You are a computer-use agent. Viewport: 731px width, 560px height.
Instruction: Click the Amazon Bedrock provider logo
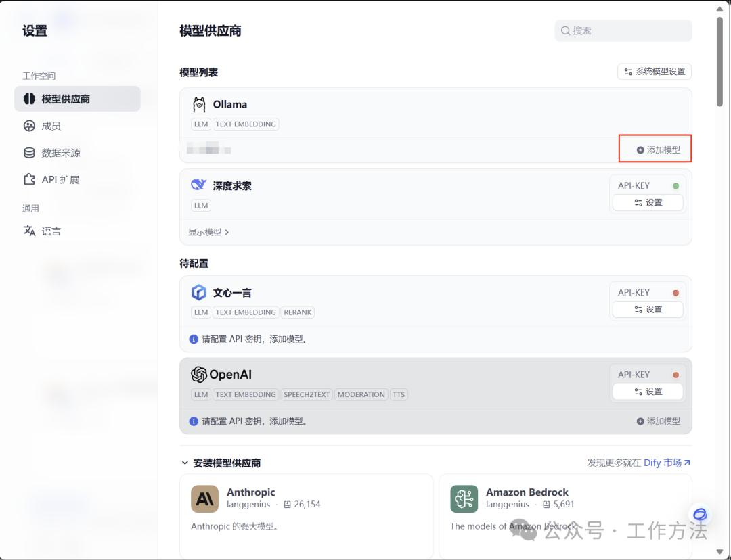pos(464,498)
